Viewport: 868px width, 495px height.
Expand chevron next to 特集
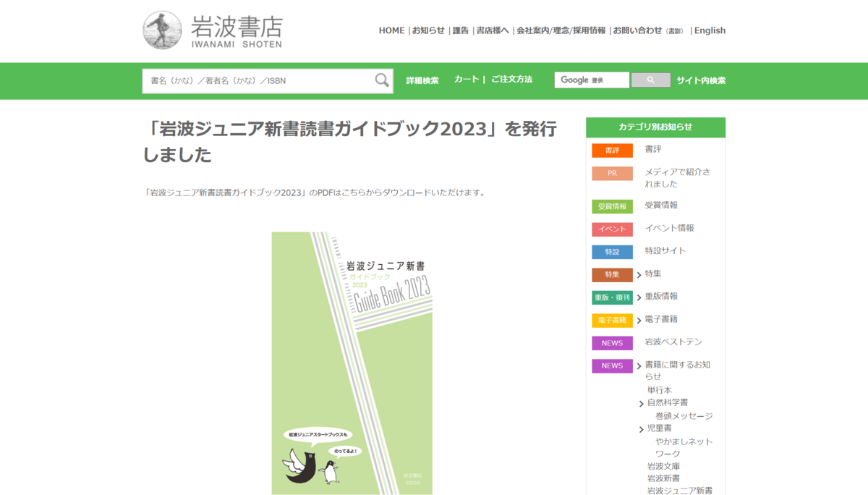pyautogui.click(x=639, y=276)
